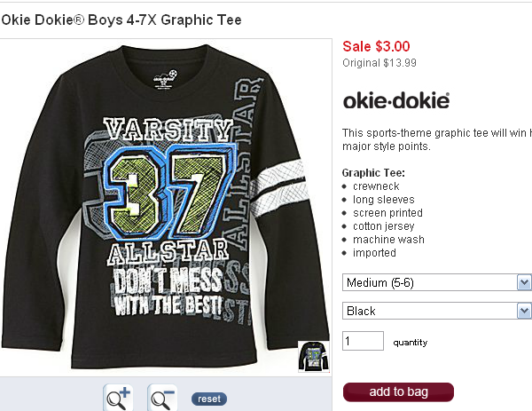
Task: Click the Sale $3.00 price text
Action: (376, 46)
